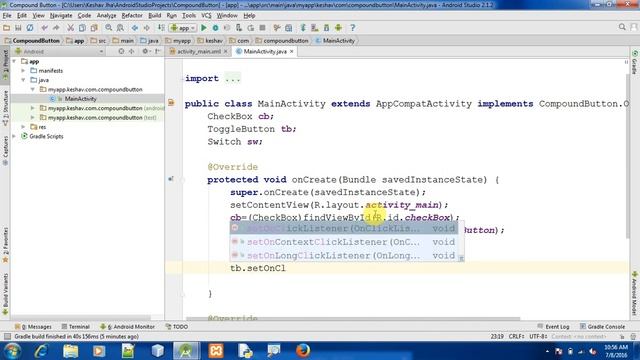Viewport: 640px width, 360px height.
Task: Collapse the first myapp.keshav.com.compoundbutton package
Action: (x=33, y=89)
